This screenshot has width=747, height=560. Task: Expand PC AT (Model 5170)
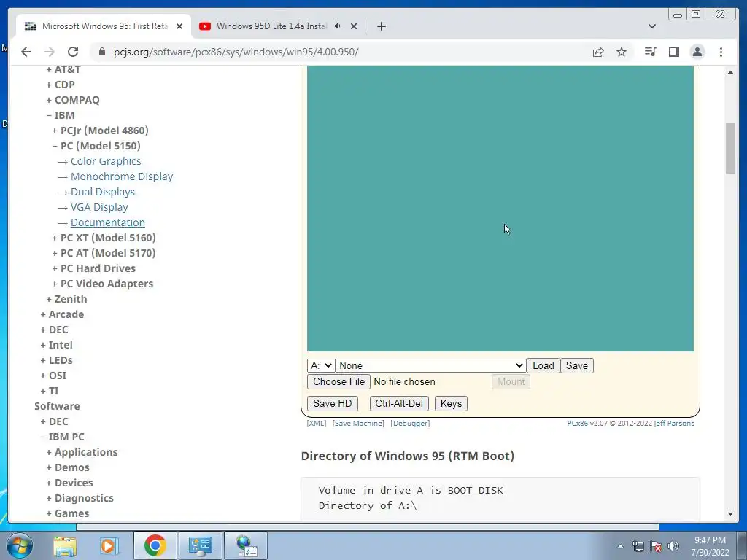pos(104,253)
